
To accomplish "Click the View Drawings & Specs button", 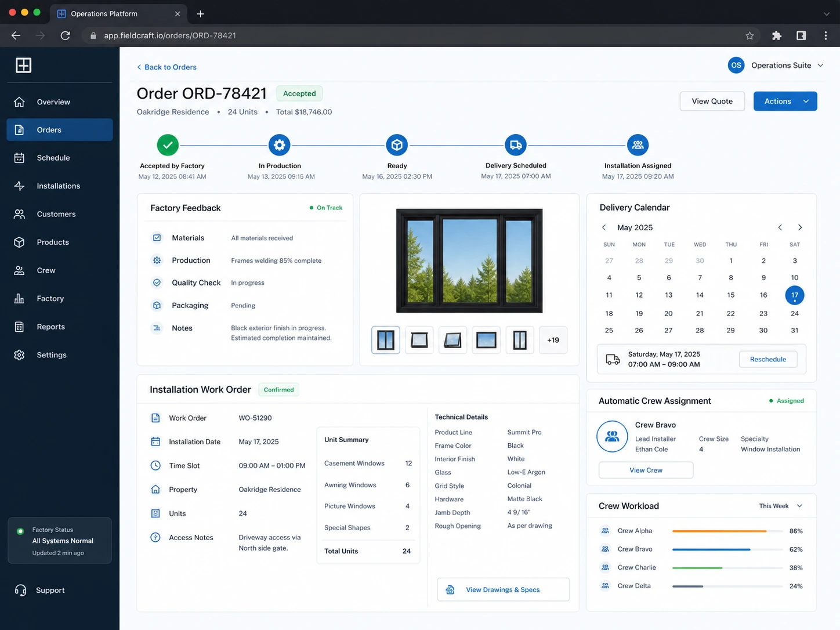I will (503, 589).
